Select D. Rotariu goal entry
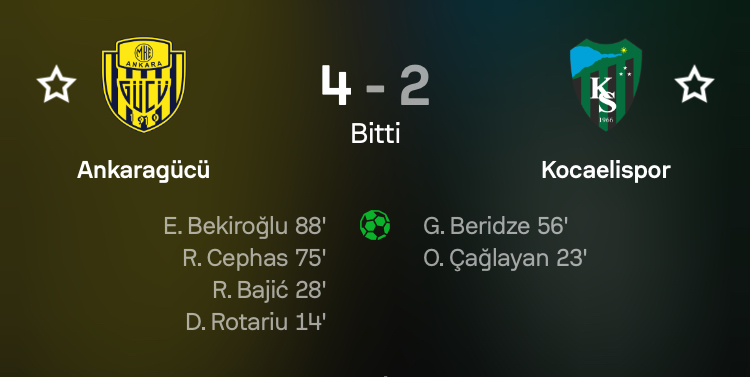 pos(256,322)
